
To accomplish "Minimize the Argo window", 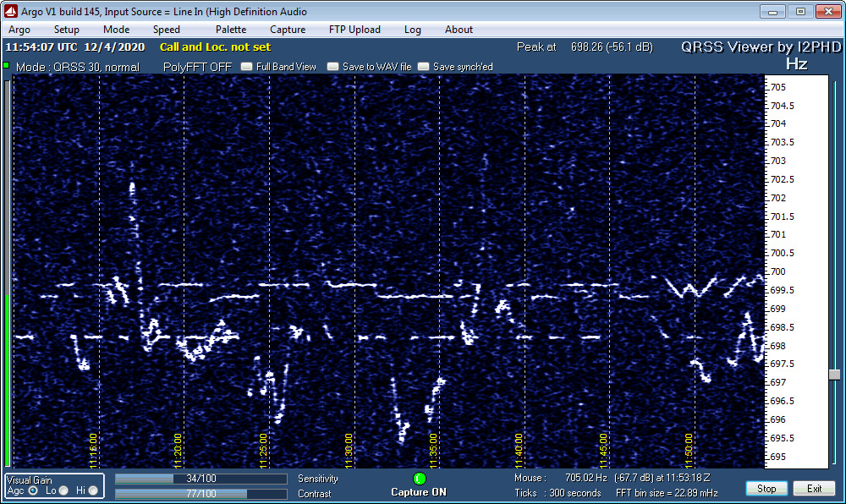I will [772, 11].
